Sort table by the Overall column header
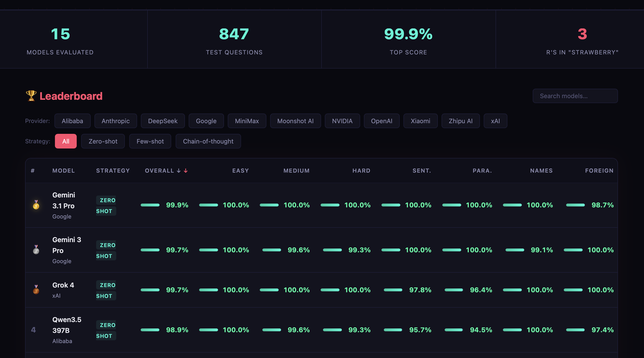 point(160,171)
